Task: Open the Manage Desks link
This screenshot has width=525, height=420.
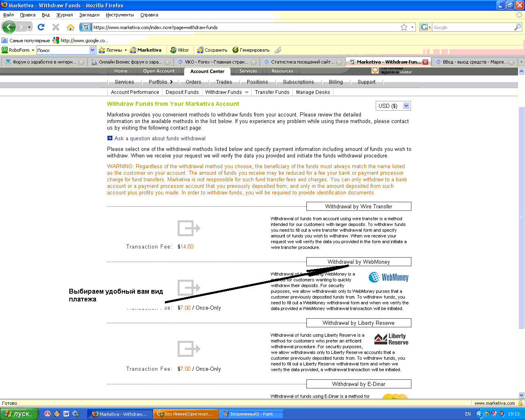Action: tap(313, 92)
